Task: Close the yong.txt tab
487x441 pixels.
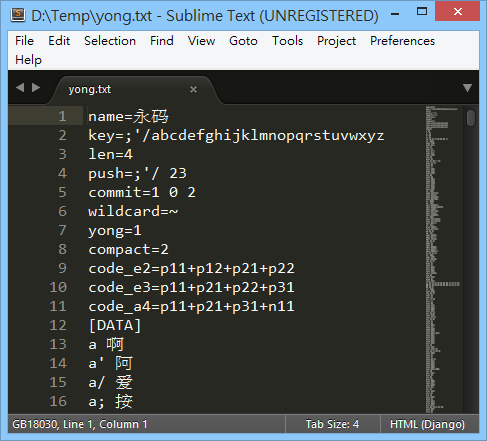Action: (x=193, y=89)
